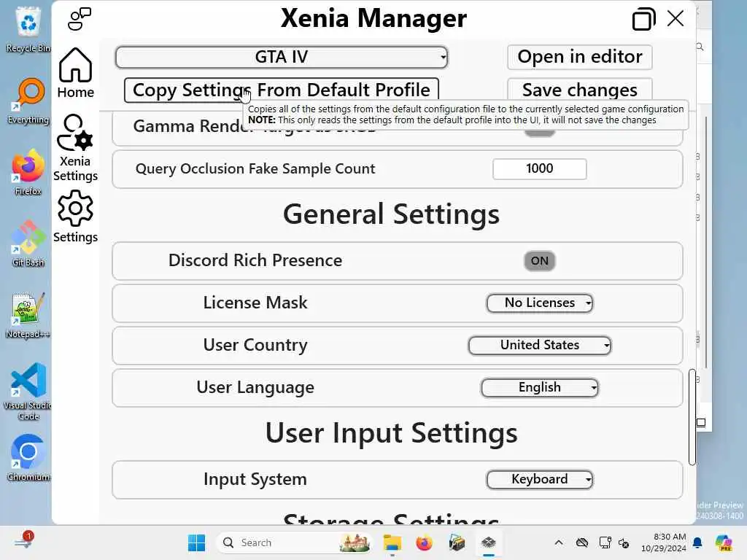
Task: Open Recycle Bin desktop icon
Action: pos(28,28)
